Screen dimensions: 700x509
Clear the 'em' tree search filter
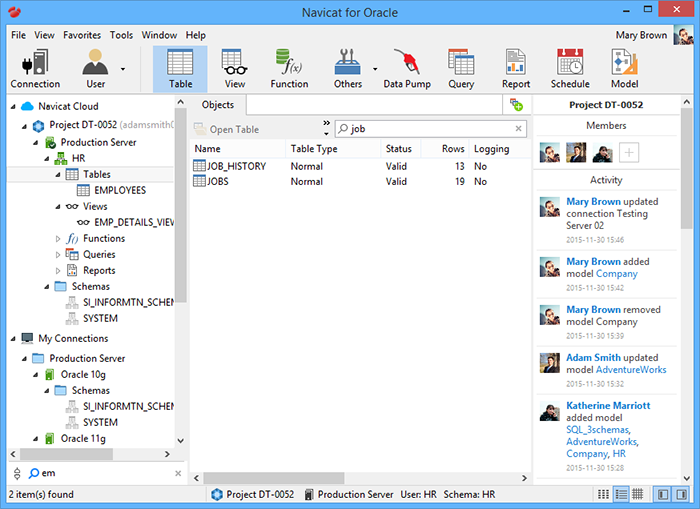pos(178,473)
